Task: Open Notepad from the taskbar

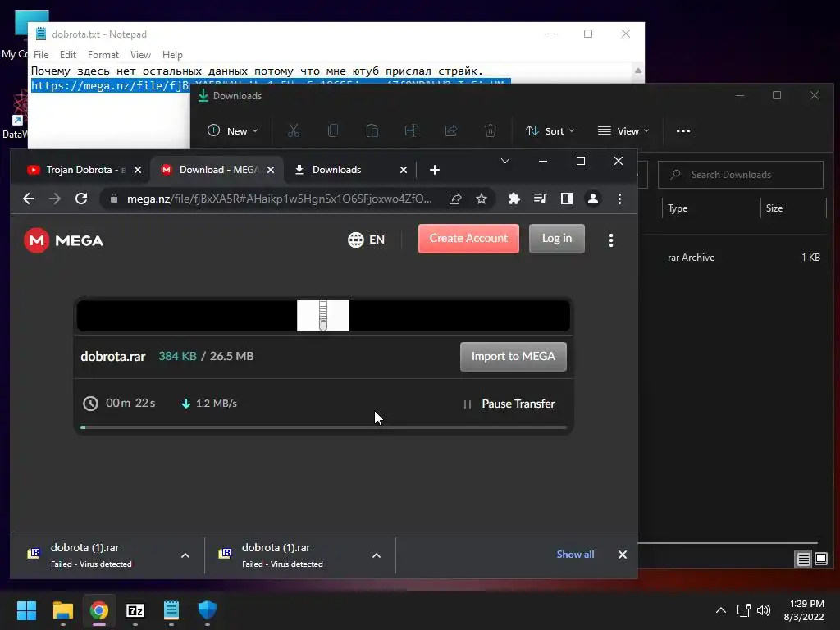Action: [x=171, y=610]
